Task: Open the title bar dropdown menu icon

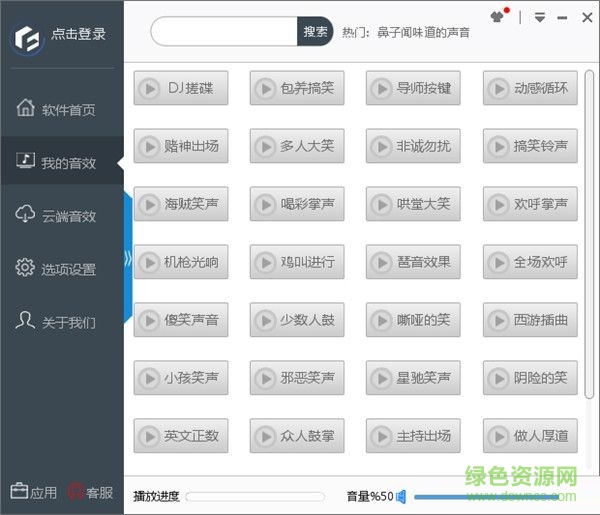Action: [x=540, y=17]
